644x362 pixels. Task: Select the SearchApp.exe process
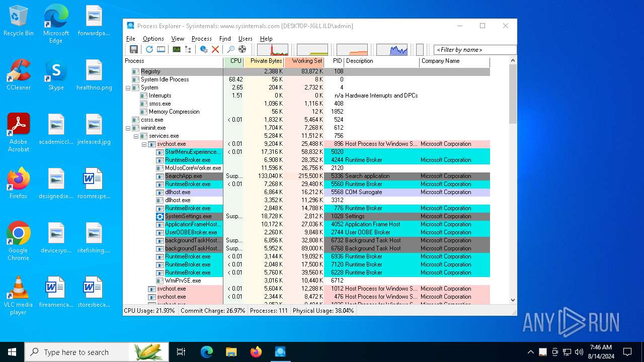tap(306, 176)
